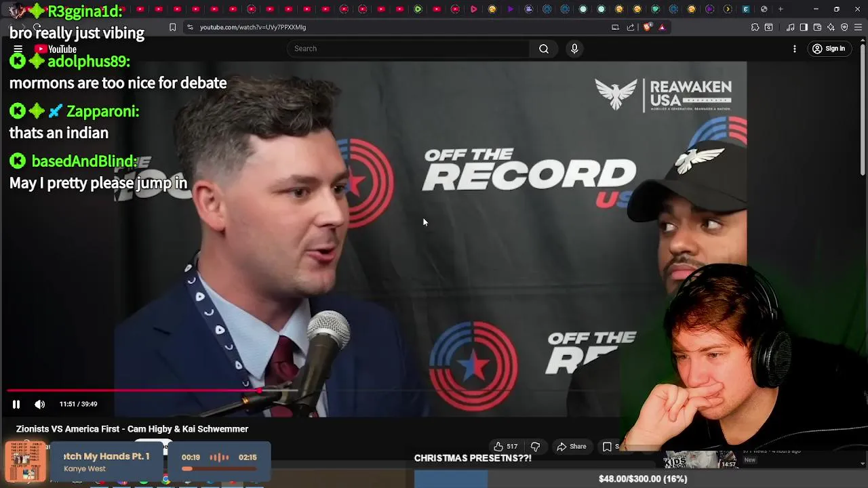868x488 pixels.
Task: Click the Sign in button
Action: click(x=829, y=49)
